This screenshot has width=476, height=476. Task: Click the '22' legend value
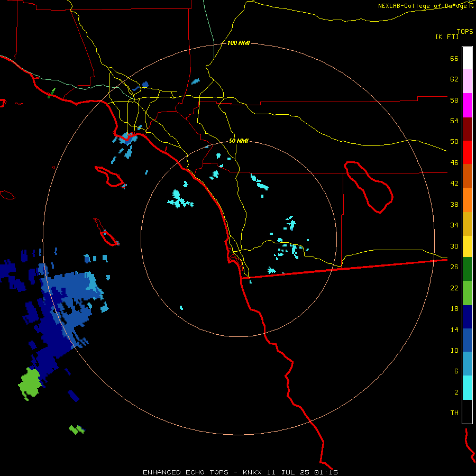click(454, 288)
